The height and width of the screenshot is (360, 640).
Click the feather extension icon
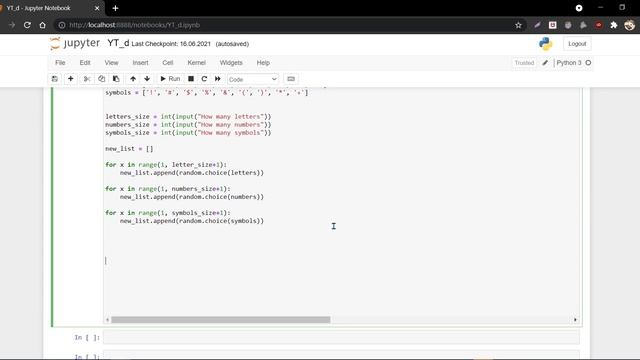[x=537, y=25]
